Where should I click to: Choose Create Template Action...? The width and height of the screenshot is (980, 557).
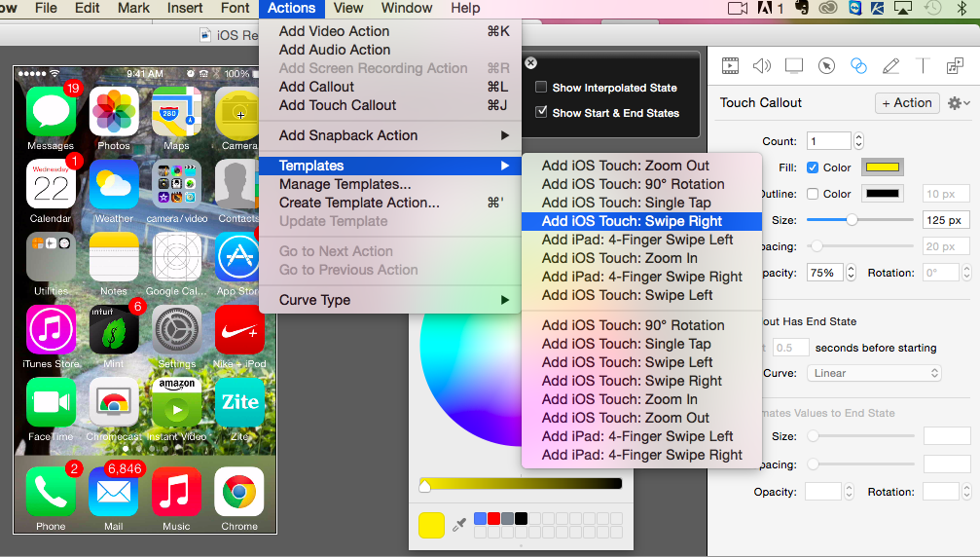[390, 203]
